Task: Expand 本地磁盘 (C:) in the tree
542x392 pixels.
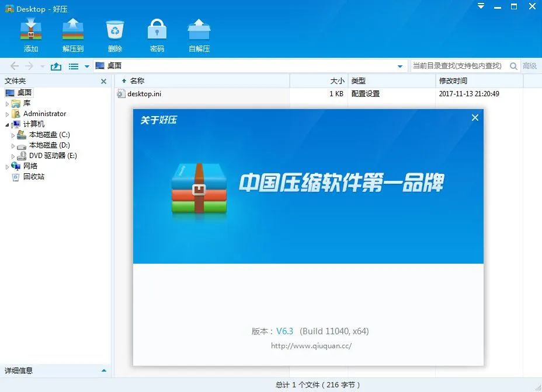Action: pyautogui.click(x=13, y=134)
